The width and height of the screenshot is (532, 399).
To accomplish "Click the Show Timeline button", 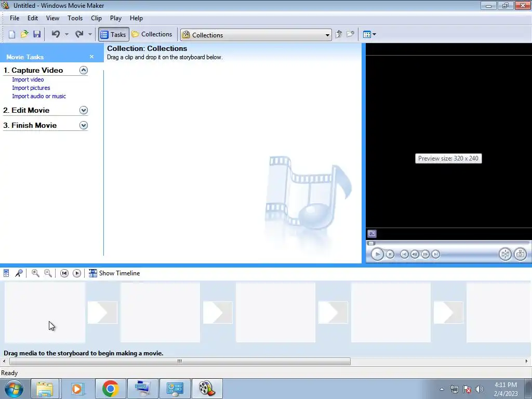I will pos(114,273).
